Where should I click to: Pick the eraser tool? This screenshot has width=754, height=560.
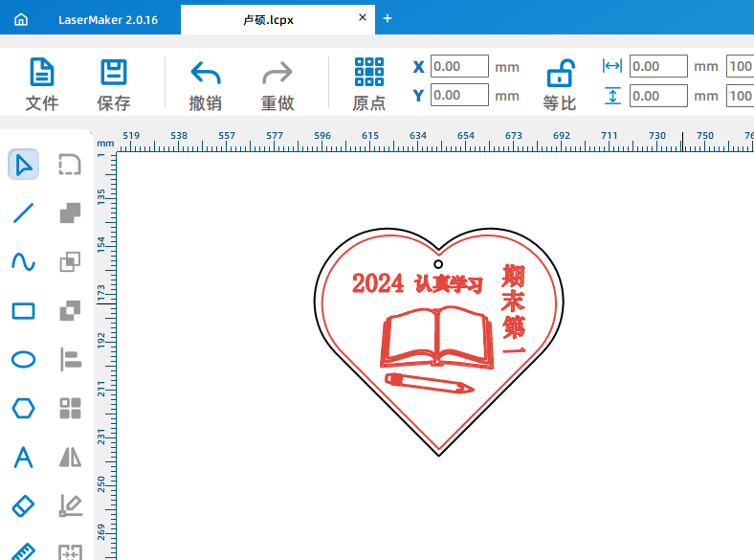tap(23, 504)
